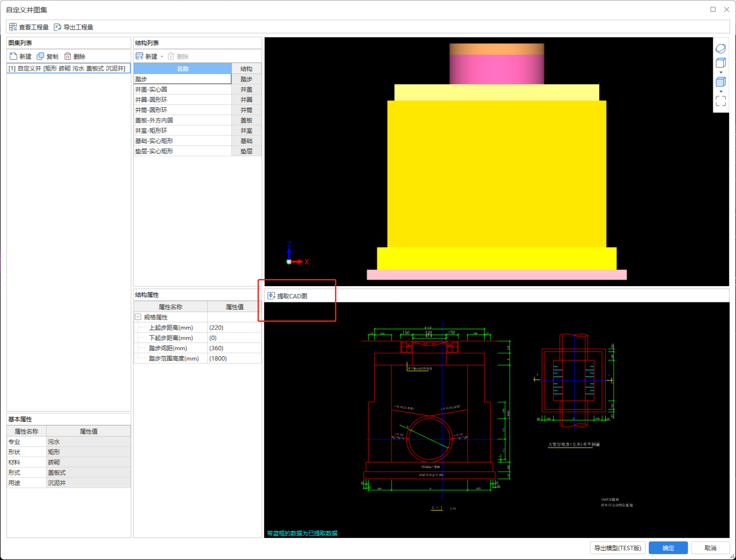
Task: Click the orbit rotate view icon
Action: 720,49
